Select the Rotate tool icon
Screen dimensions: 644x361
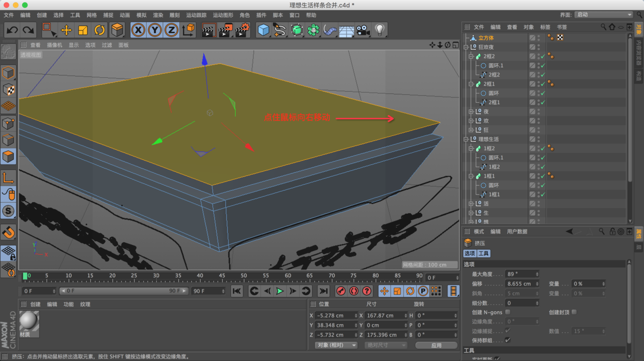click(x=99, y=30)
